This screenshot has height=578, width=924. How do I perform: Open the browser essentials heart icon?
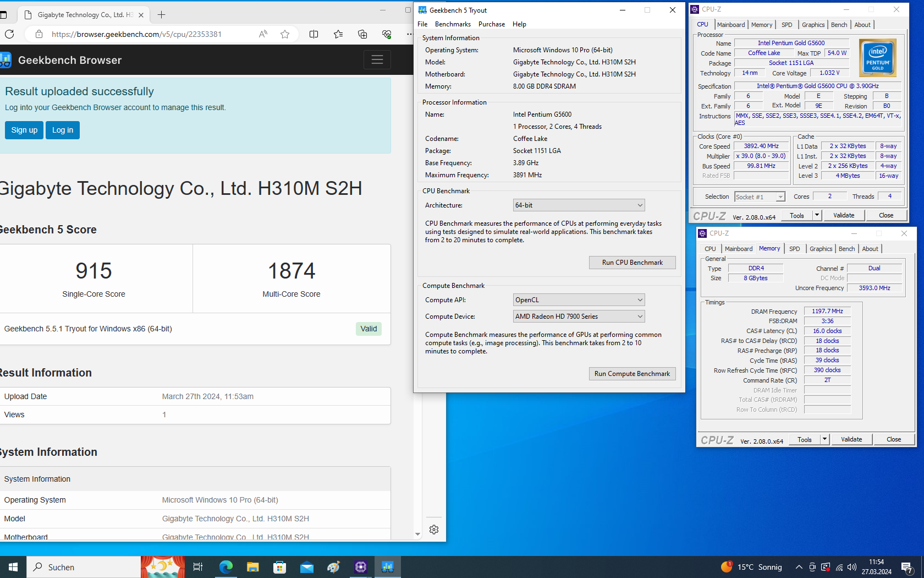[387, 34]
